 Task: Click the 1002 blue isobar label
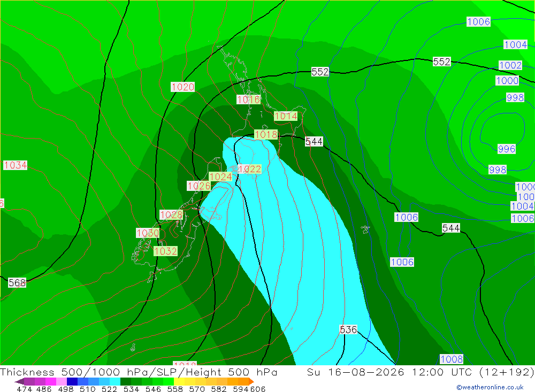coord(510,65)
